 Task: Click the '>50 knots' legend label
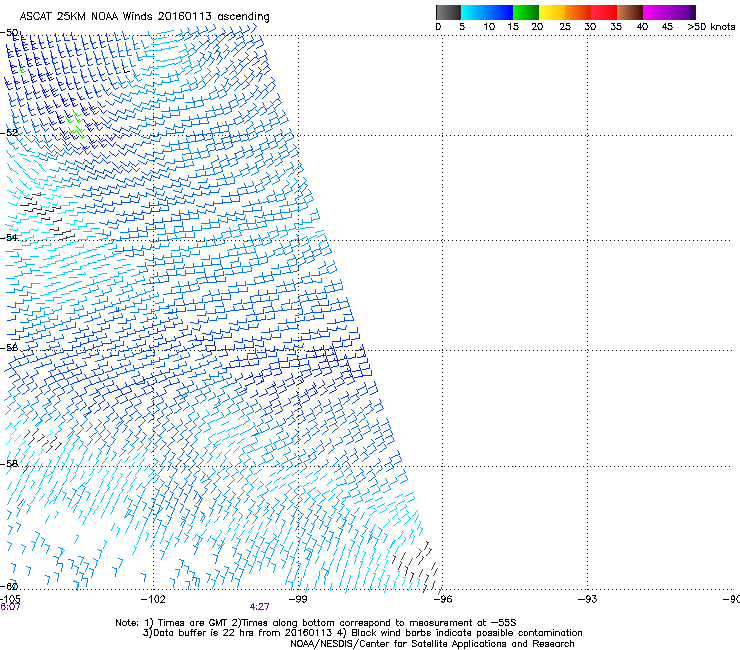pos(711,27)
